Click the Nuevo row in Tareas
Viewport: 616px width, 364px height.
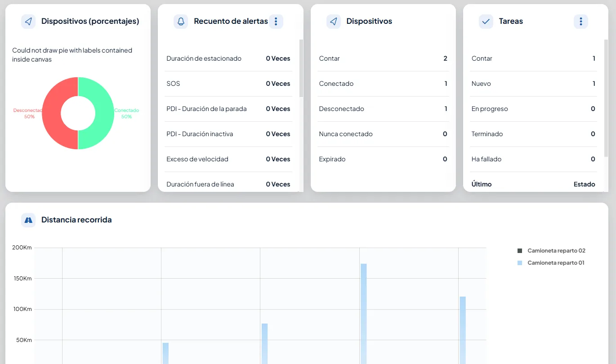click(533, 84)
